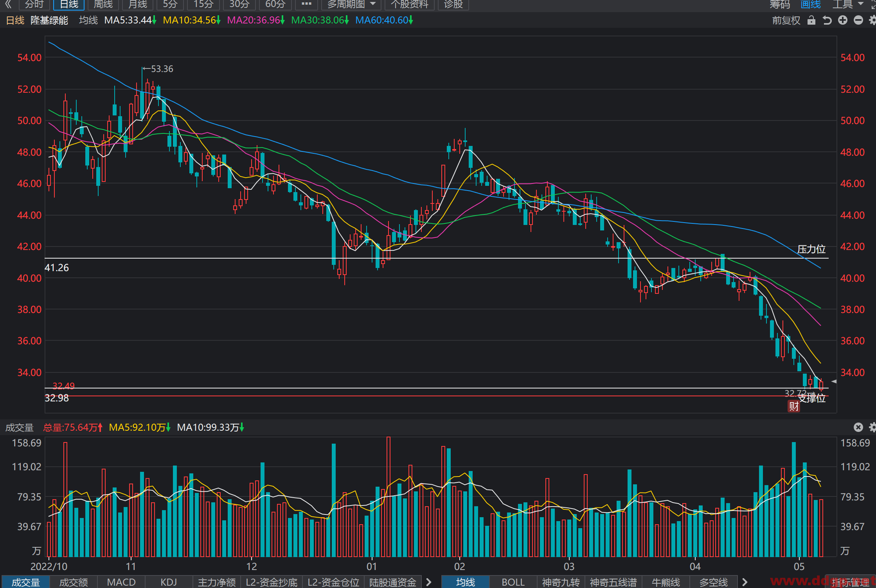Select the MACD indicator tab

click(x=121, y=582)
